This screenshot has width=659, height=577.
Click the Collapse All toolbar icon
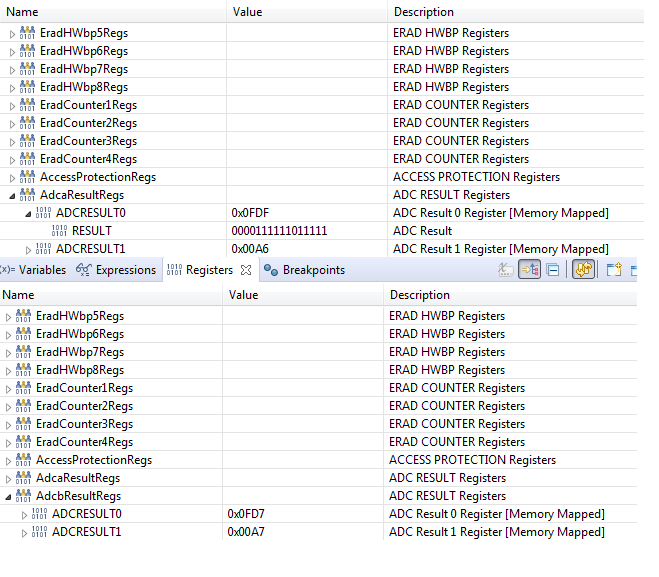(x=553, y=270)
